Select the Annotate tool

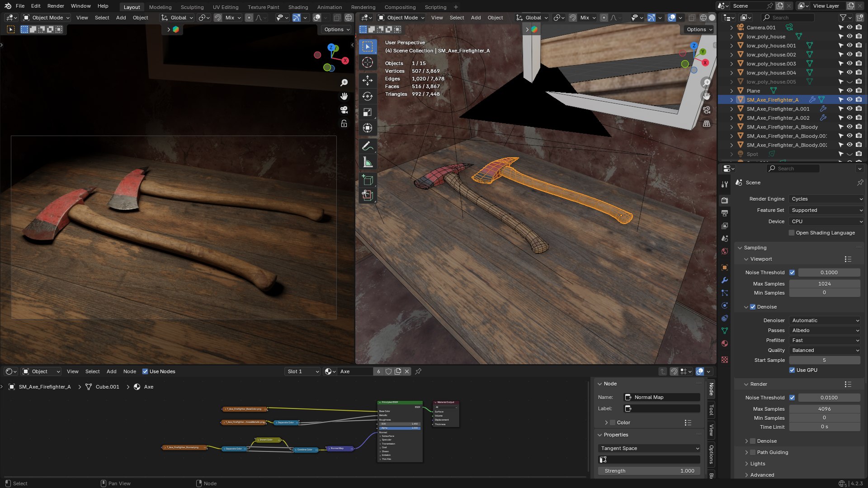368,146
